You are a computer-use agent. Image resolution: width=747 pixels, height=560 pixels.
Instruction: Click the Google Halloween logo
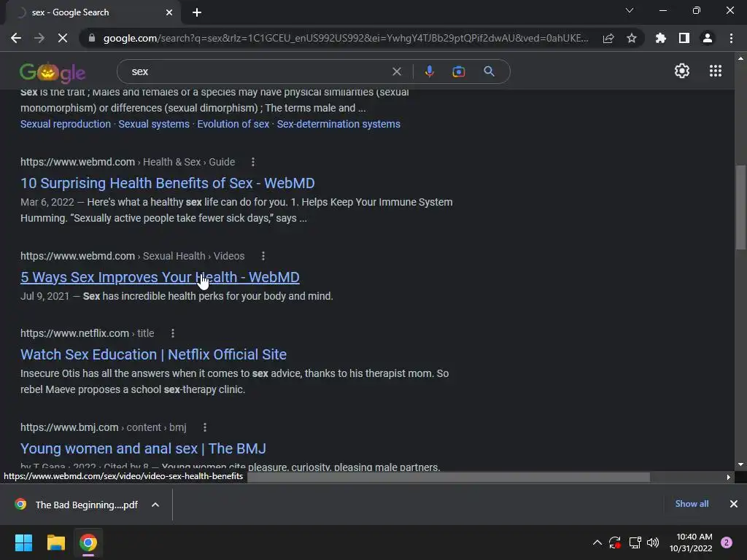(x=53, y=72)
